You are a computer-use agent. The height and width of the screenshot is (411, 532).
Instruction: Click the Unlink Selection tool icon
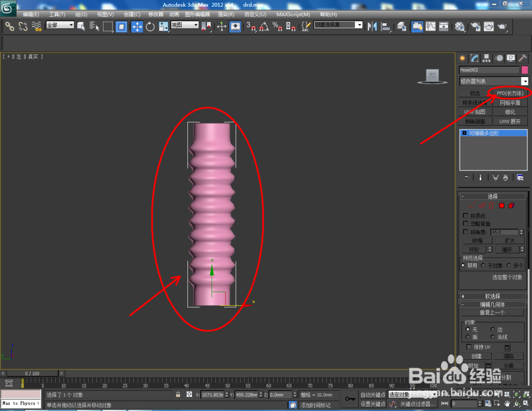point(23,27)
